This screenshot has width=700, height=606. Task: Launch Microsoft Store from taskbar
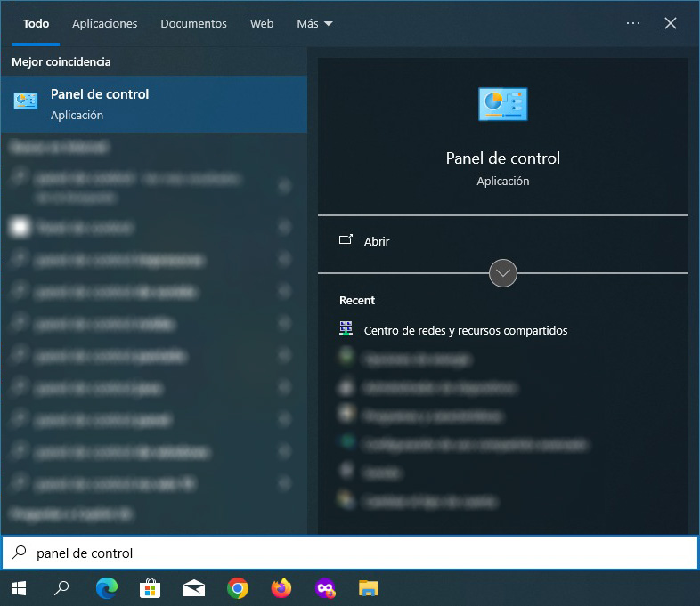point(150,588)
